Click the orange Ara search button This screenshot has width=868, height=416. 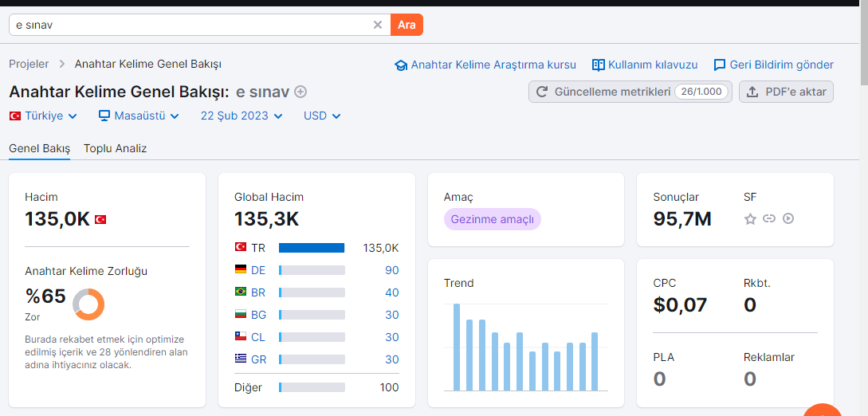click(407, 25)
